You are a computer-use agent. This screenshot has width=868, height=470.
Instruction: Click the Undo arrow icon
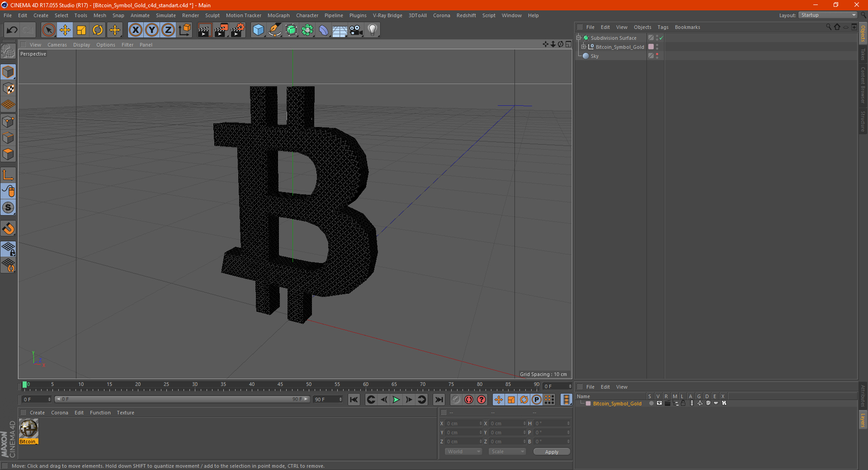[x=12, y=30]
